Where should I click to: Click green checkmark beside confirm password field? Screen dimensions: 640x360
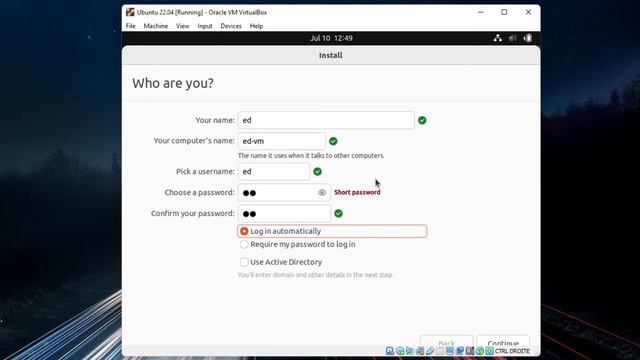coord(338,213)
